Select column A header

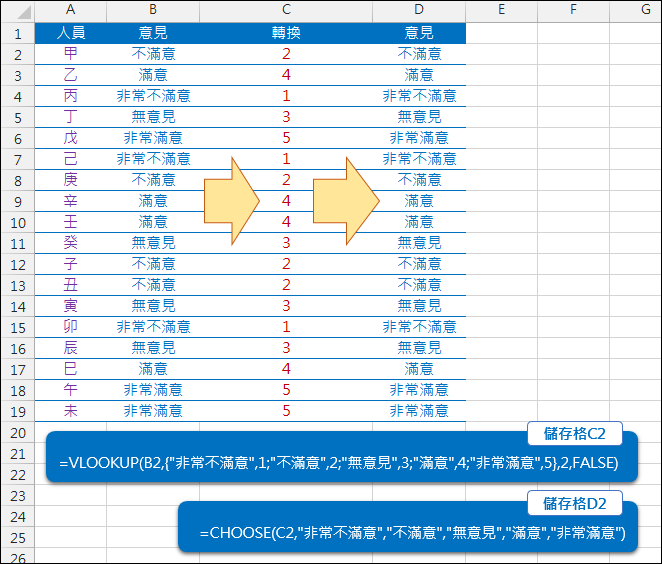(x=71, y=11)
